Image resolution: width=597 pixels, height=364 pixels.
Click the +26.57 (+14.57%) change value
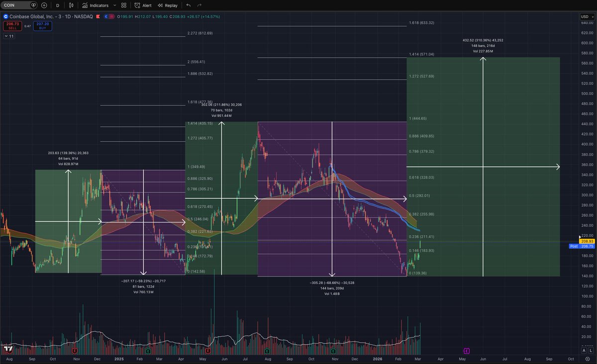(203, 16)
